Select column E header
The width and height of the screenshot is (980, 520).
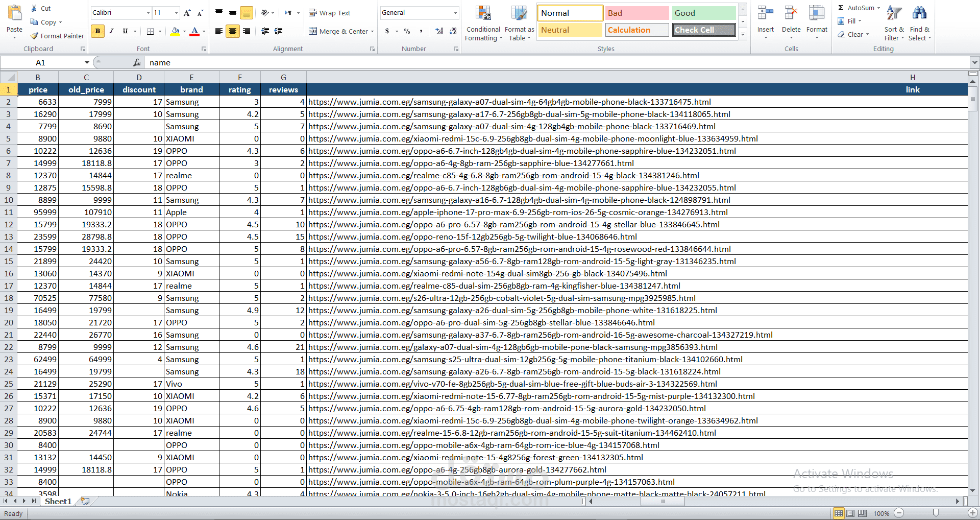point(191,77)
